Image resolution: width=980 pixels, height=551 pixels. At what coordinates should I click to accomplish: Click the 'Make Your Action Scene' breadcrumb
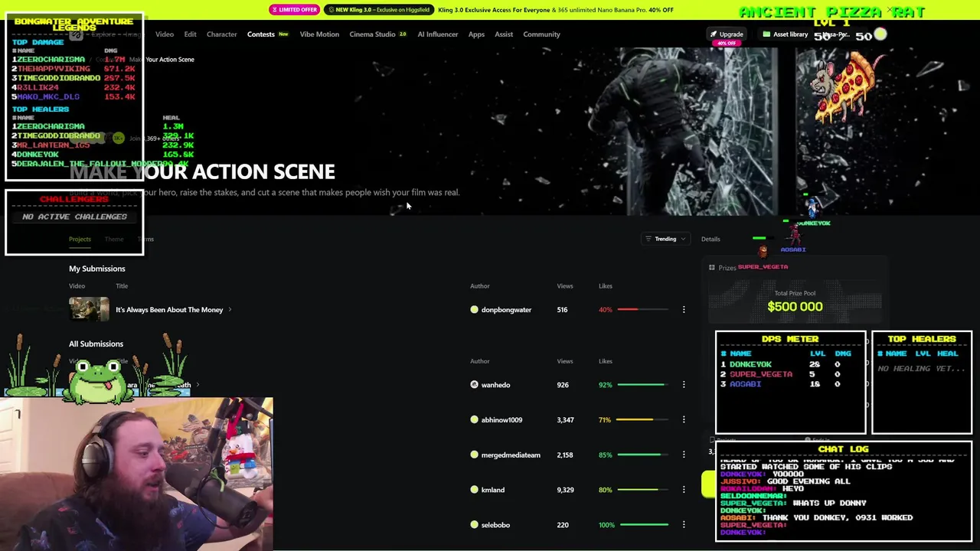[x=162, y=60]
